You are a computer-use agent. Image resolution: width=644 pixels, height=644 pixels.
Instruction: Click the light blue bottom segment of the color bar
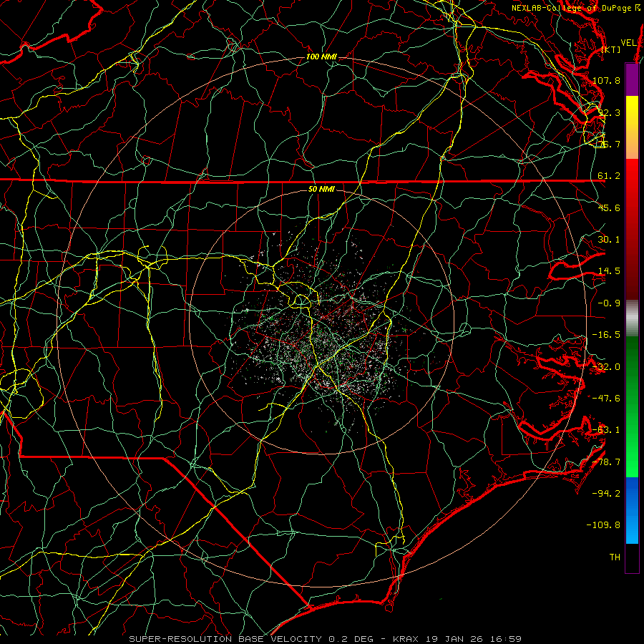(632, 528)
